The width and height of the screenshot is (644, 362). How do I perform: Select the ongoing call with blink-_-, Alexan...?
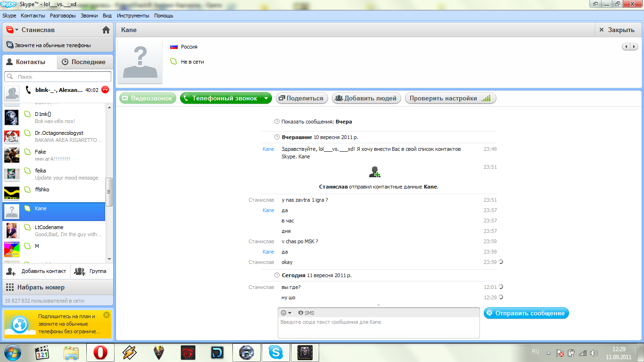pos(58,93)
